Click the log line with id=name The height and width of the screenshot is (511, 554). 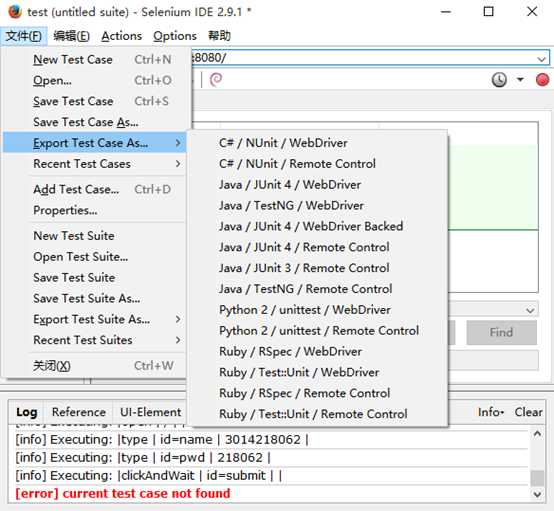[162, 440]
